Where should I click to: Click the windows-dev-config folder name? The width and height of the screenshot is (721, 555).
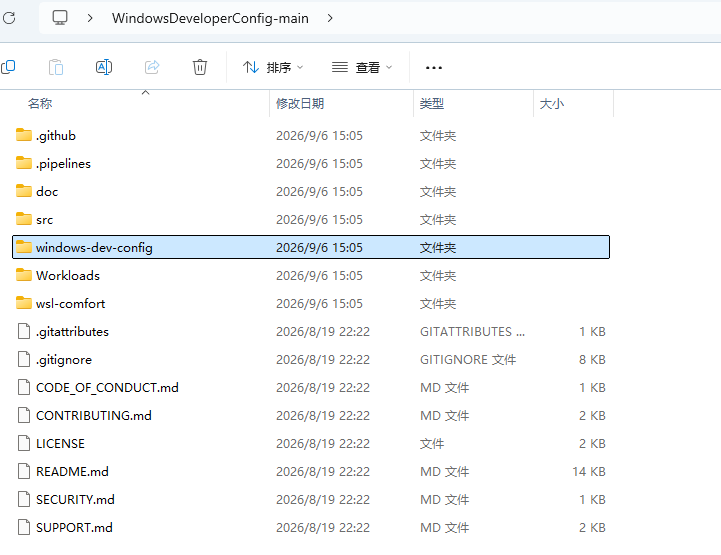click(94, 248)
